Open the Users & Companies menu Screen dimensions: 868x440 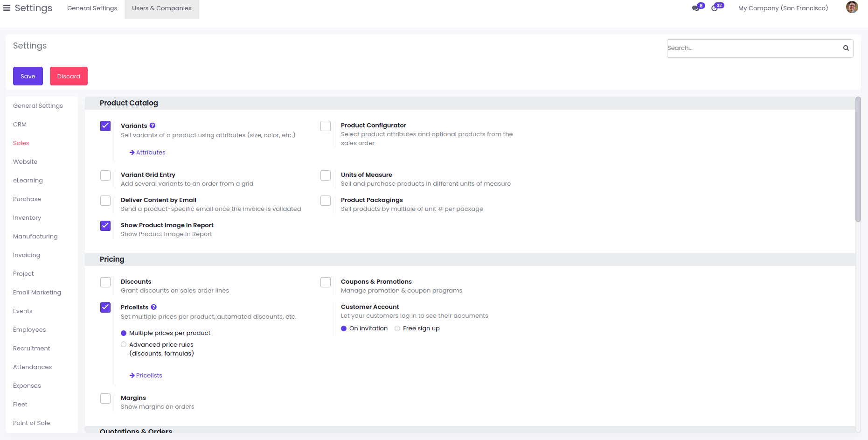(161, 8)
